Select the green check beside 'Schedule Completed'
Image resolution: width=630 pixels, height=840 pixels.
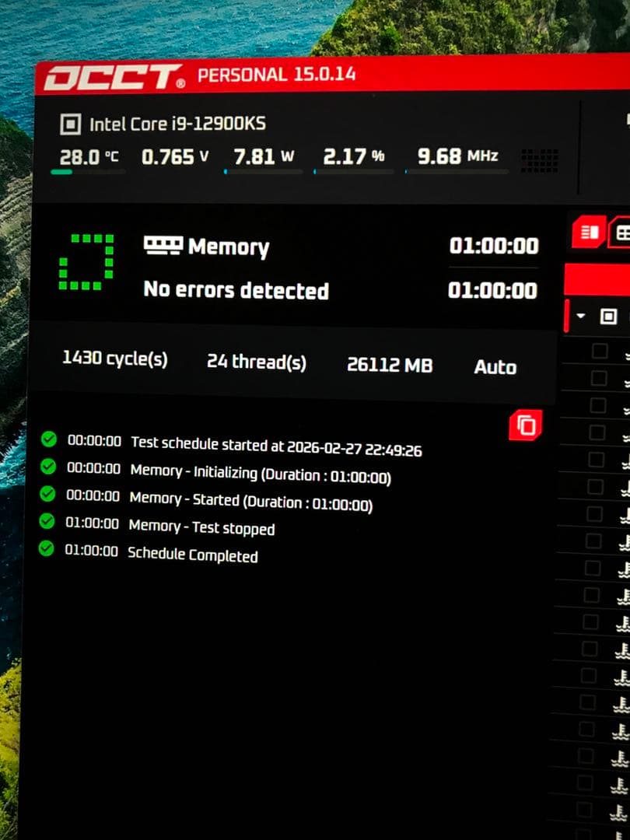point(47,548)
